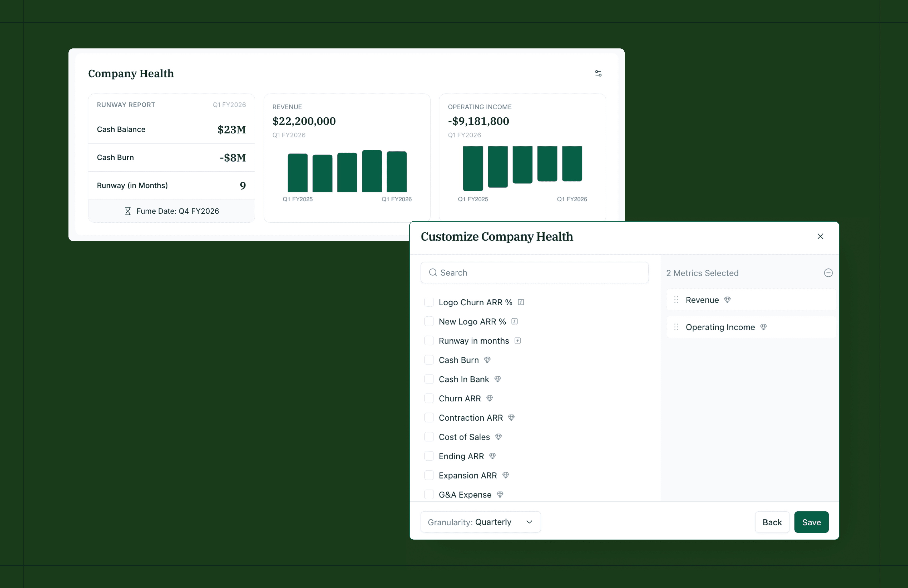This screenshot has width=908, height=588.
Task: Check the New Logo ARR % checkbox
Action: [429, 321]
